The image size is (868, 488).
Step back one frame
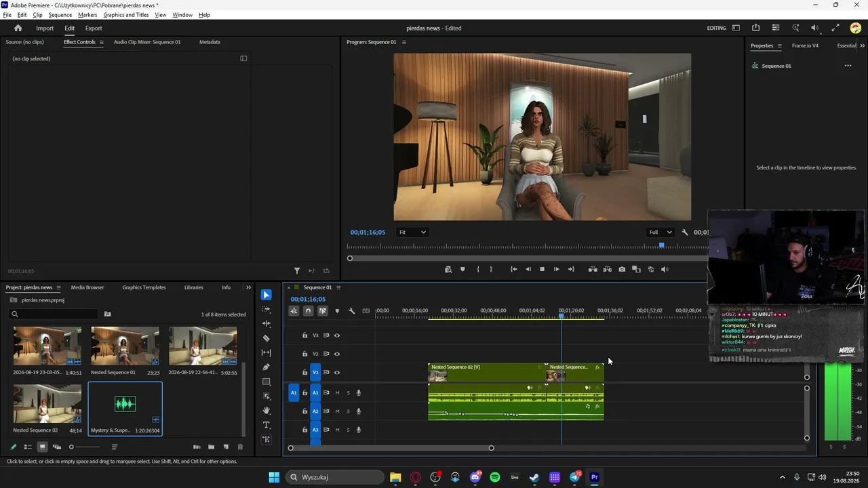(x=528, y=269)
